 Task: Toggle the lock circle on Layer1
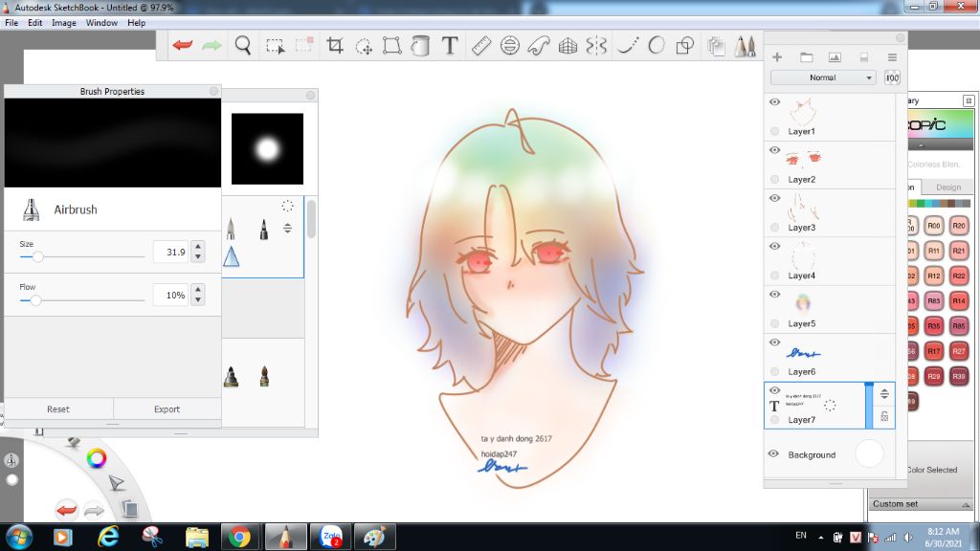tap(775, 131)
